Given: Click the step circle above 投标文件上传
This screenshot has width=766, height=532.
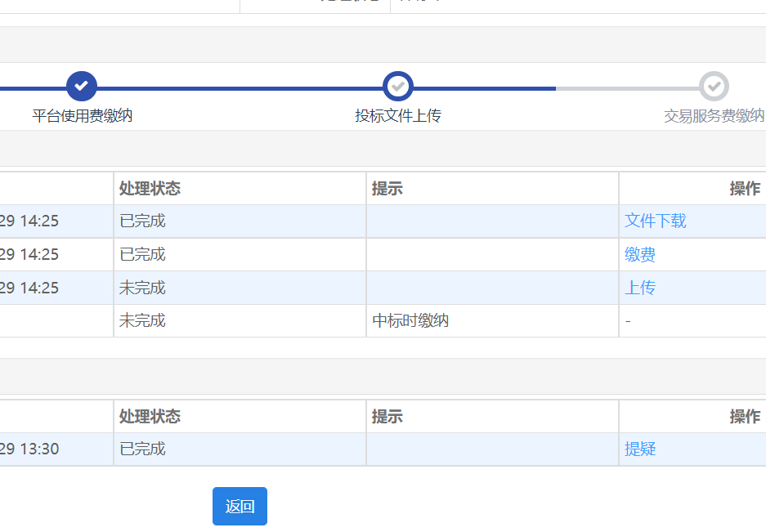Looking at the screenshot, I should click(x=398, y=86).
